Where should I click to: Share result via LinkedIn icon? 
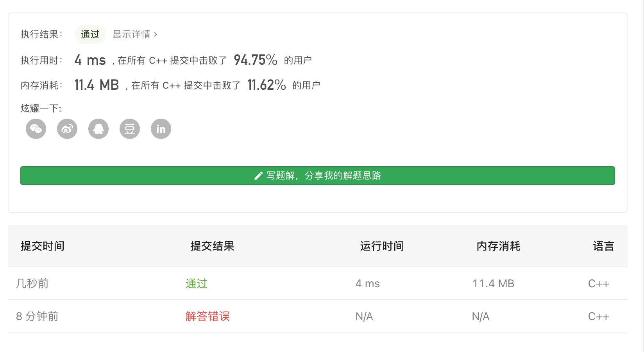tap(161, 129)
